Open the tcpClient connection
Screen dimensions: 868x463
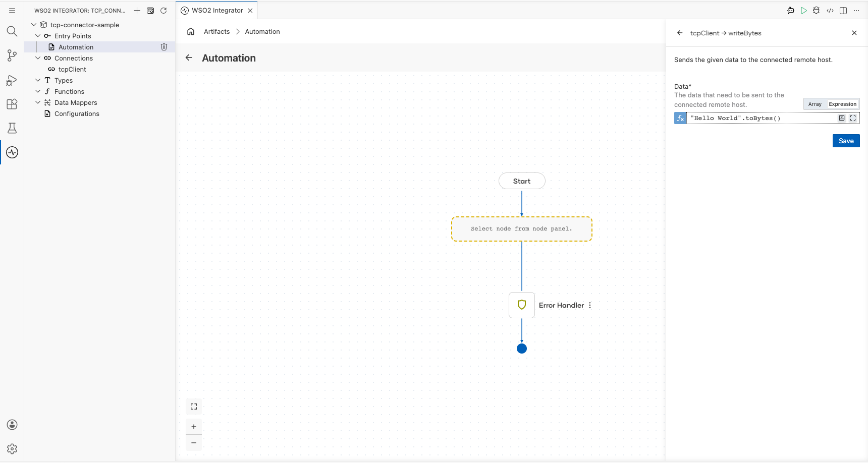[72, 69]
